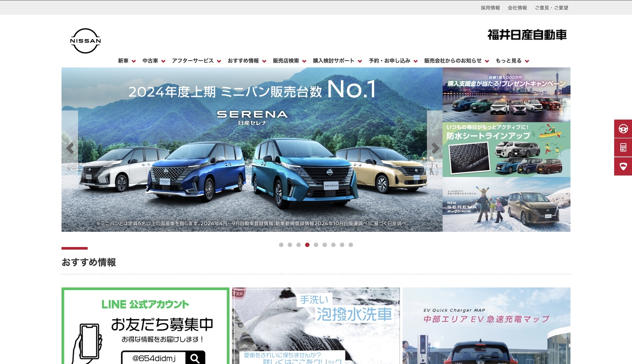Open the 新車 menu item
The height and width of the screenshot is (364, 632).
(x=123, y=61)
